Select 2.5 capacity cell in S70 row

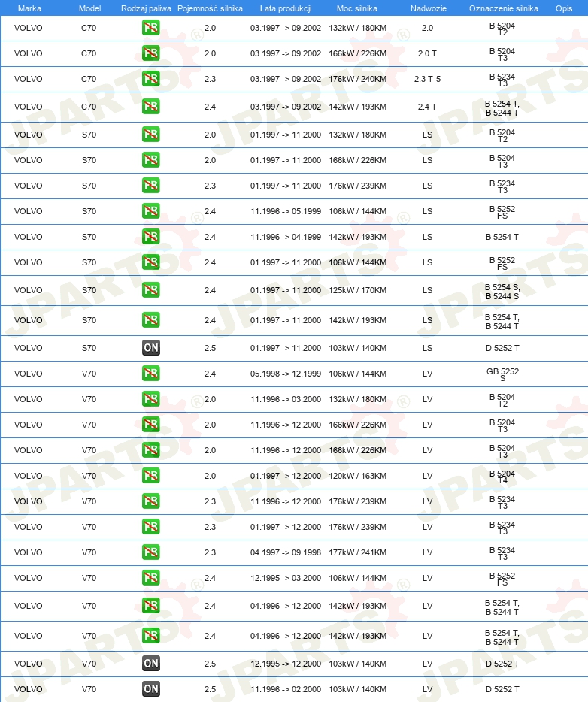[x=210, y=348]
